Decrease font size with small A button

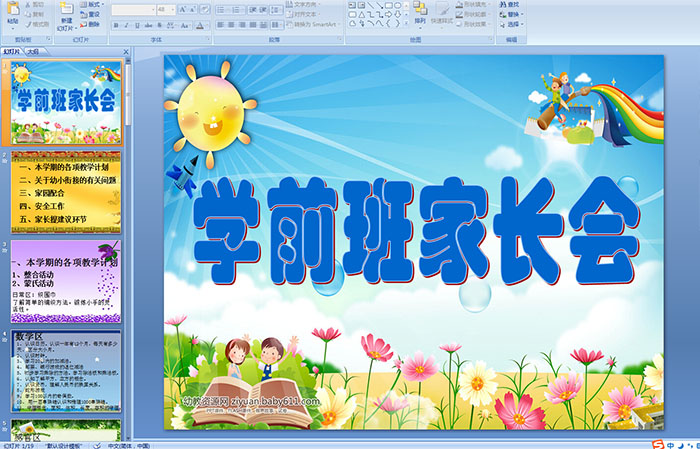coord(193,9)
